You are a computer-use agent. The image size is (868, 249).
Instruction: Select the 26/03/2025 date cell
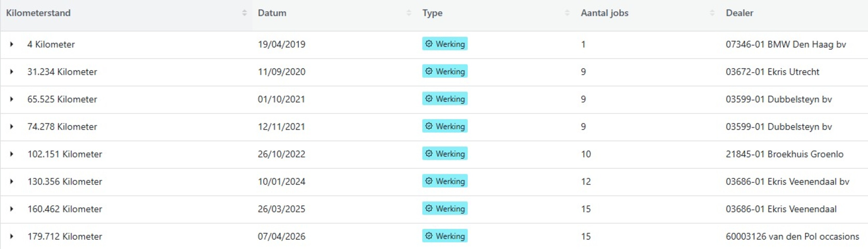[281, 209]
